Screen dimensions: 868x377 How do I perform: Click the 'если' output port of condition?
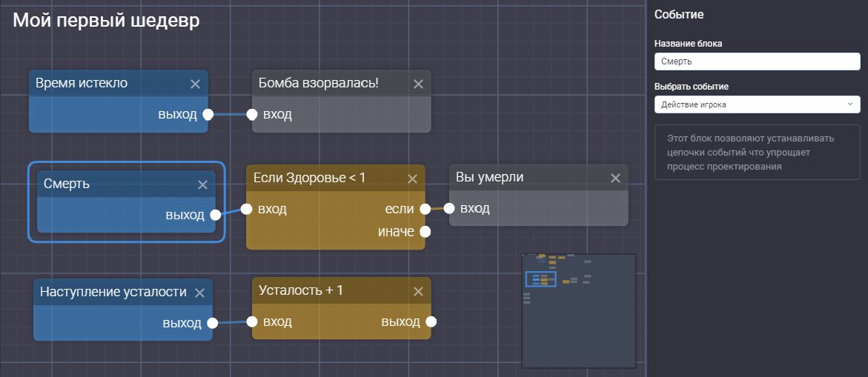click(x=425, y=209)
